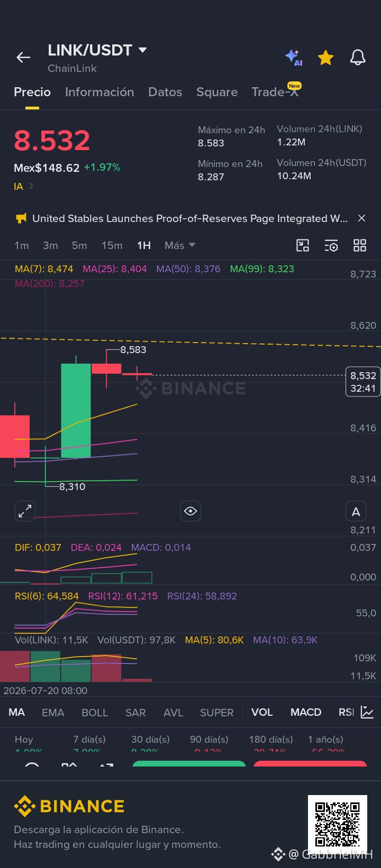Toggle the SUPER indicator
381x868 pixels.
pos(216,713)
